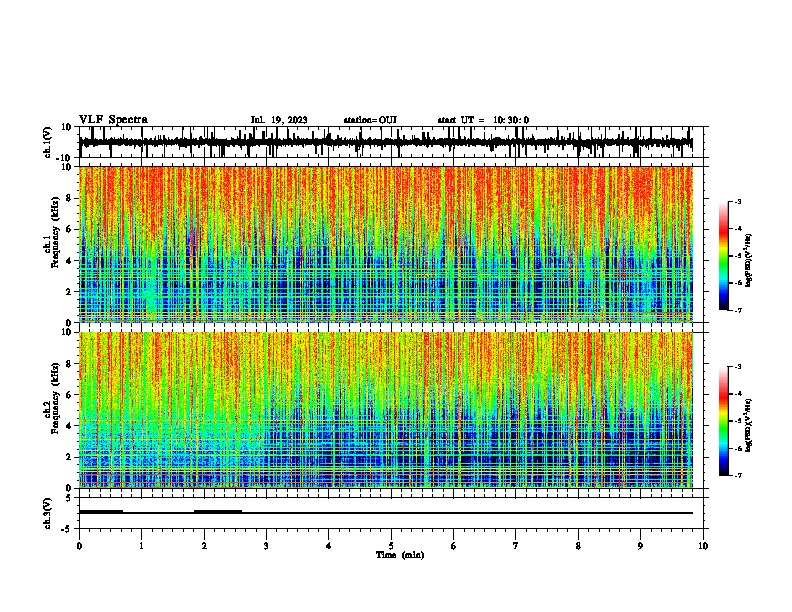Select the "start UT = 10:30:0" text
The height and width of the screenshot is (612, 792).
(483, 120)
